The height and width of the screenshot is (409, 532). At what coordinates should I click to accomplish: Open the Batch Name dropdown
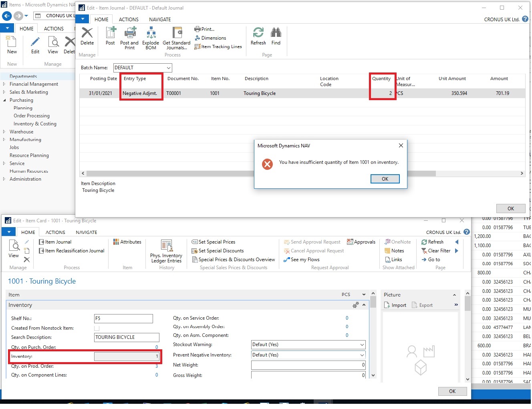point(169,68)
